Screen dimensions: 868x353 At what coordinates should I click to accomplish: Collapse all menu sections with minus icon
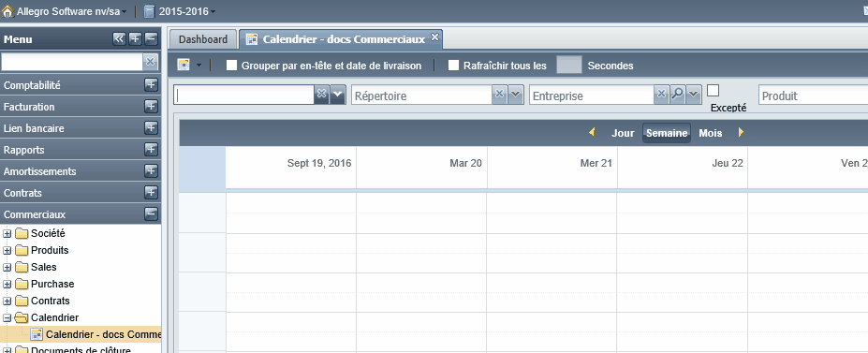[x=151, y=38]
